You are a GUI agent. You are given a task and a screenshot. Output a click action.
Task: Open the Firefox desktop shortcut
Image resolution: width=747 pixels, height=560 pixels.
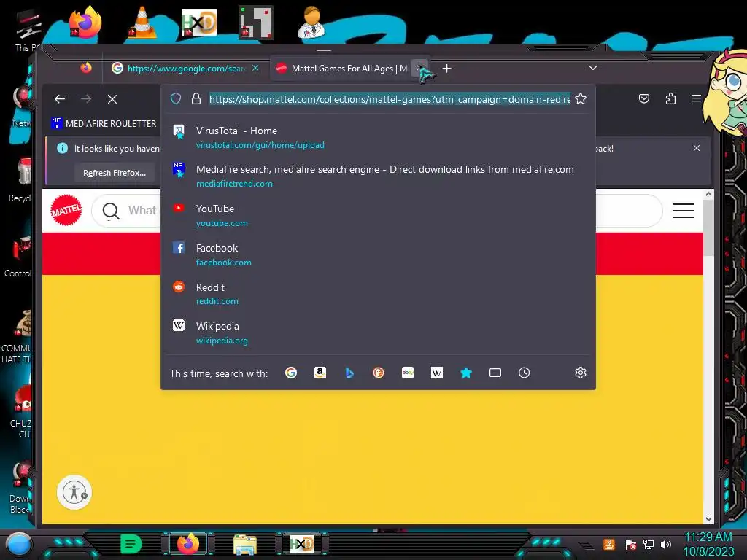click(85, 22)
